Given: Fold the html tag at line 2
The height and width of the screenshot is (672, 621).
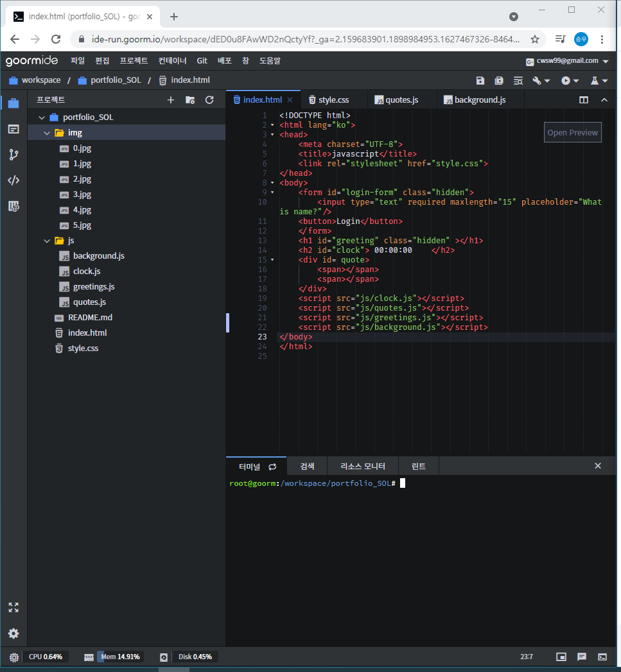Looking at the screenshot, I should point(272,125).
